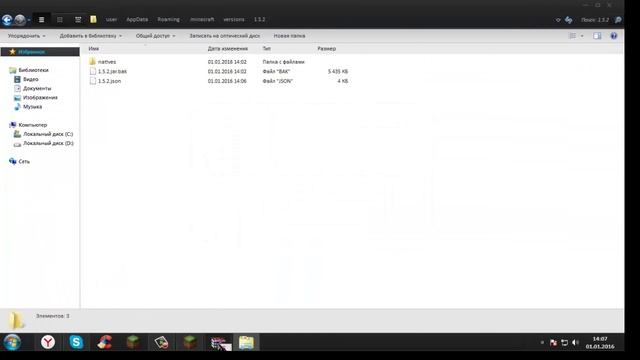Click the '5 435 КБ' size cell

click(338, 71)
